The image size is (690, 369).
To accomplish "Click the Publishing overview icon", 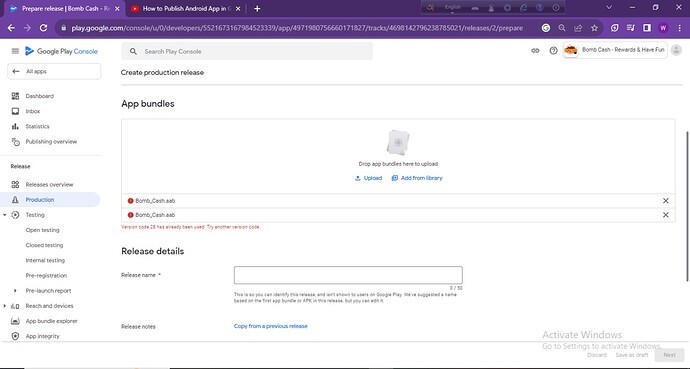I will (15, 142).
